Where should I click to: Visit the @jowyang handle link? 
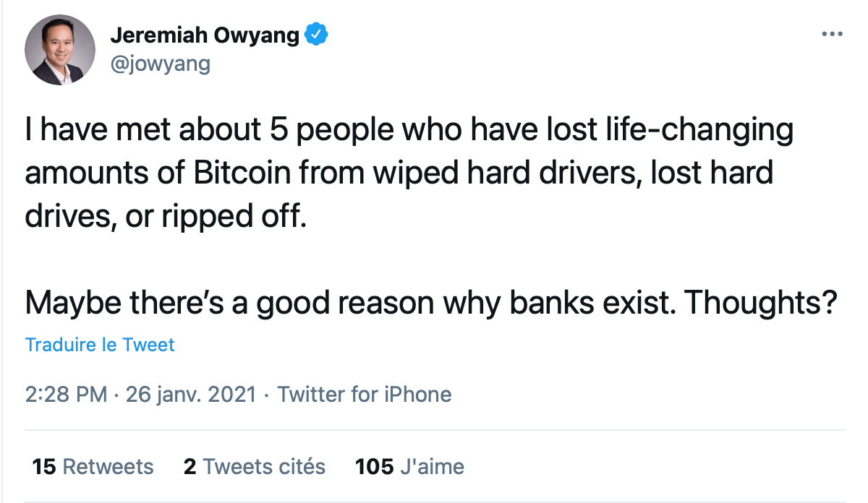coord(160,64)
